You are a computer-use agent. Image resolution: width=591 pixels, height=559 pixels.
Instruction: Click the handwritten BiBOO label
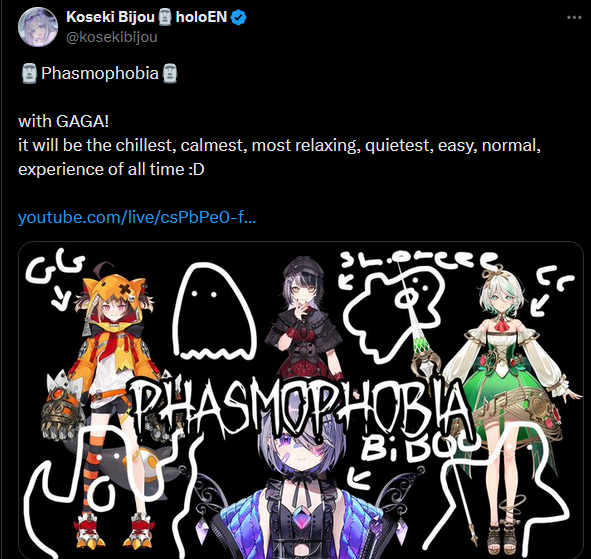click(418, 448)
